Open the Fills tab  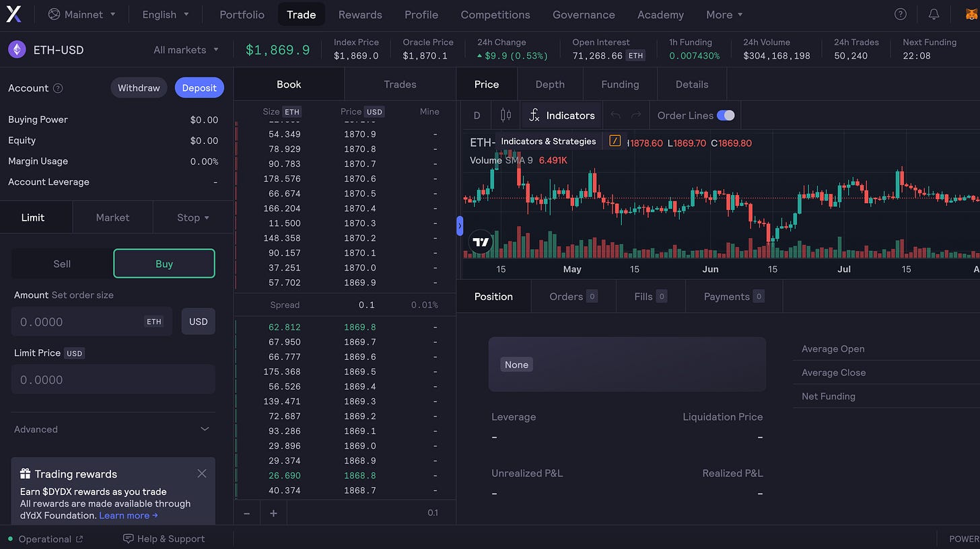(650, 297)
